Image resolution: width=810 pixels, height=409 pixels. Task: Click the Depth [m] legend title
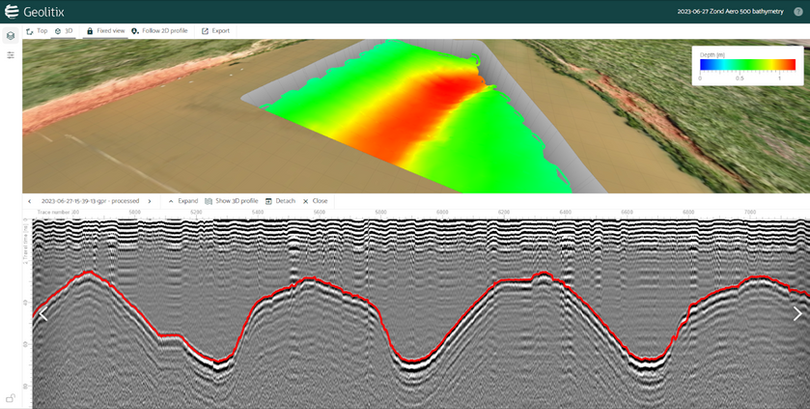click(x=712, y=54)
